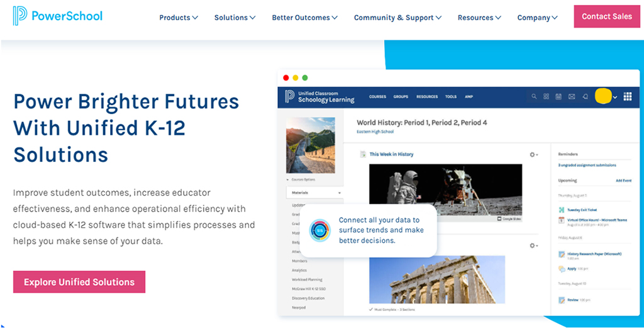Open the Materials dropdown in sidebar
Screen dimensions: 644x328
pos(314,193)
